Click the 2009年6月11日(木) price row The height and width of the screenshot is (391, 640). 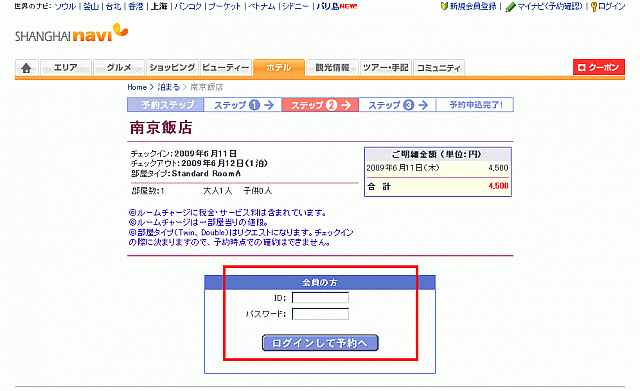438,168
